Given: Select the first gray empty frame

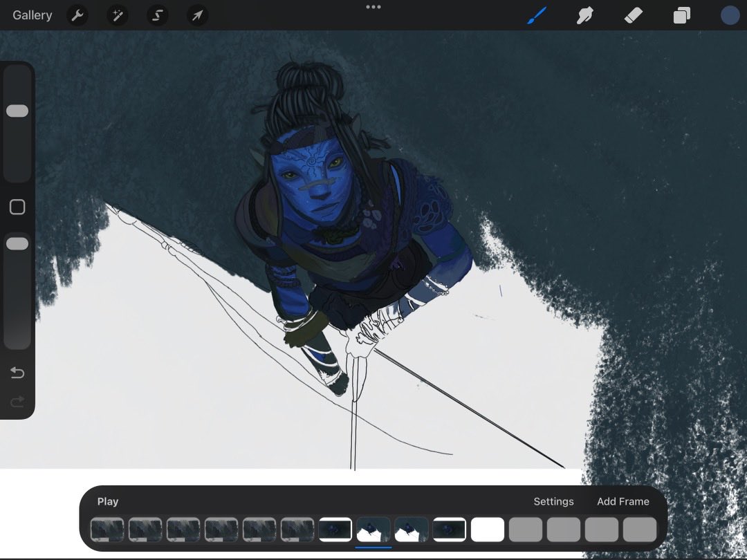Looking at the screenshot, I should 526,530.
